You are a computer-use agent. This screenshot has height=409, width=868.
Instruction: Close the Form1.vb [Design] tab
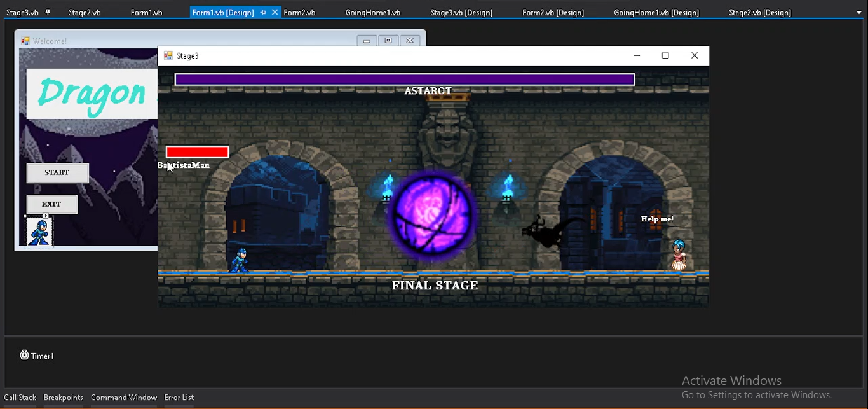pos(275,12)
